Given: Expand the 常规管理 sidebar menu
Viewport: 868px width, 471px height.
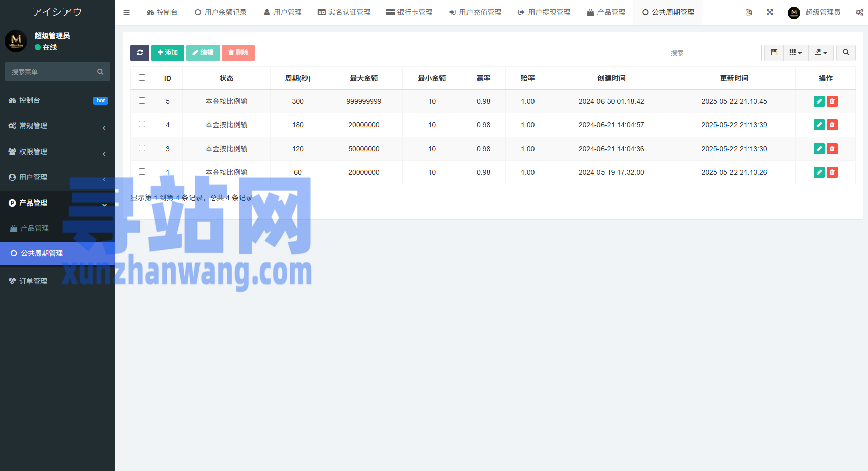Looking at the screenshot, I should [57, 126].
